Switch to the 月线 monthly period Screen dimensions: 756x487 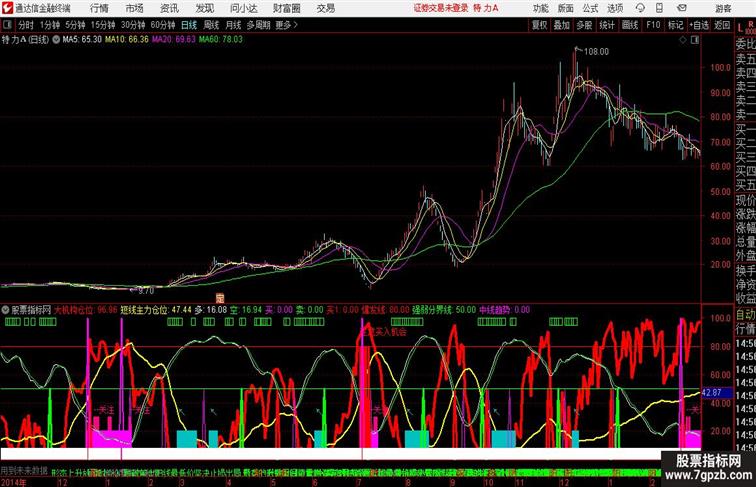pyautogui.click(x=233, y=25)
